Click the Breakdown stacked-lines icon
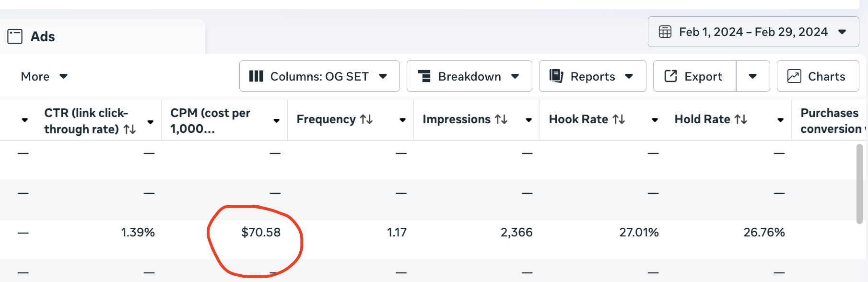 (424, 76)
